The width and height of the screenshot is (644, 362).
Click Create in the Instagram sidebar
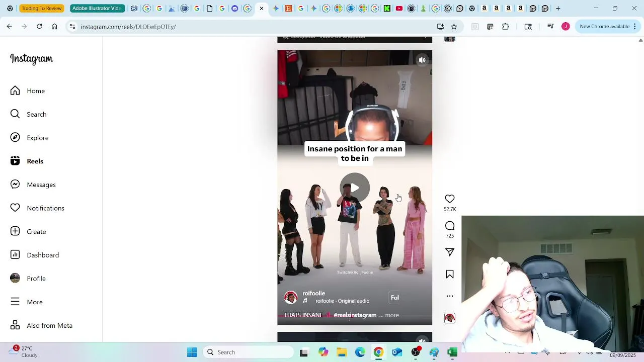point(28,232)
